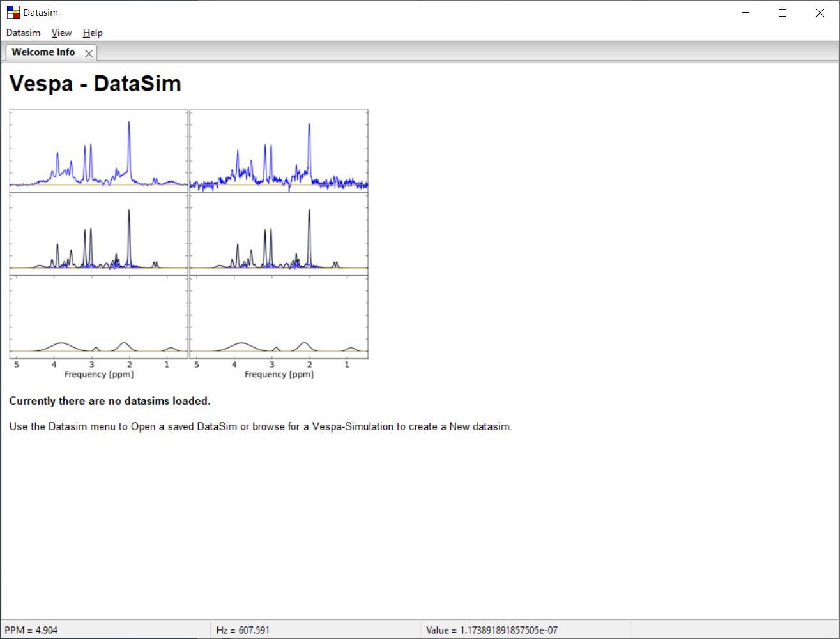Click the bottom-right baseline curve plot
Viewport: 840px width, 639px height.
[x=279, y=317]
